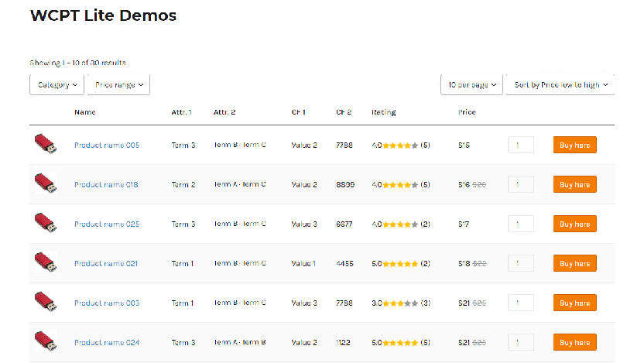Click the Product name 018 USB drive image

tap(46, 184)
